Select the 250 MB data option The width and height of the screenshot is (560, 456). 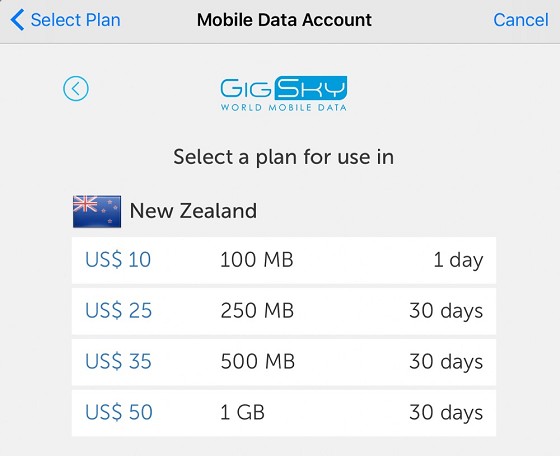coord(257,310)
